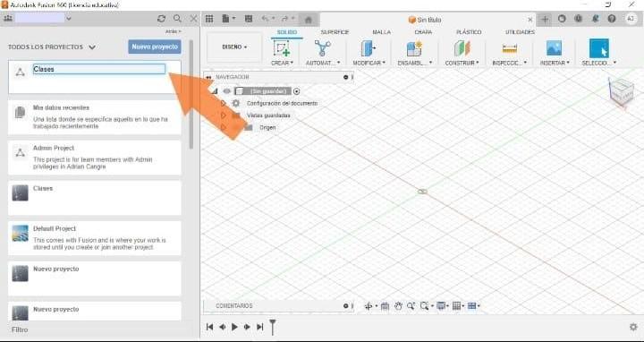The width and height of the screenshot is (644, 342).
Task: Click the Clases project name input field
Action: (99, 69)
